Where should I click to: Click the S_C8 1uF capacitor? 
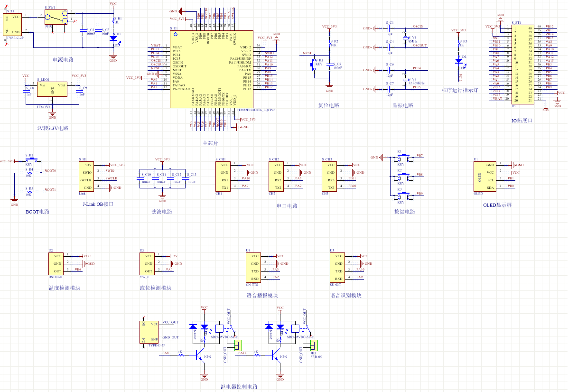click(26, 91)
